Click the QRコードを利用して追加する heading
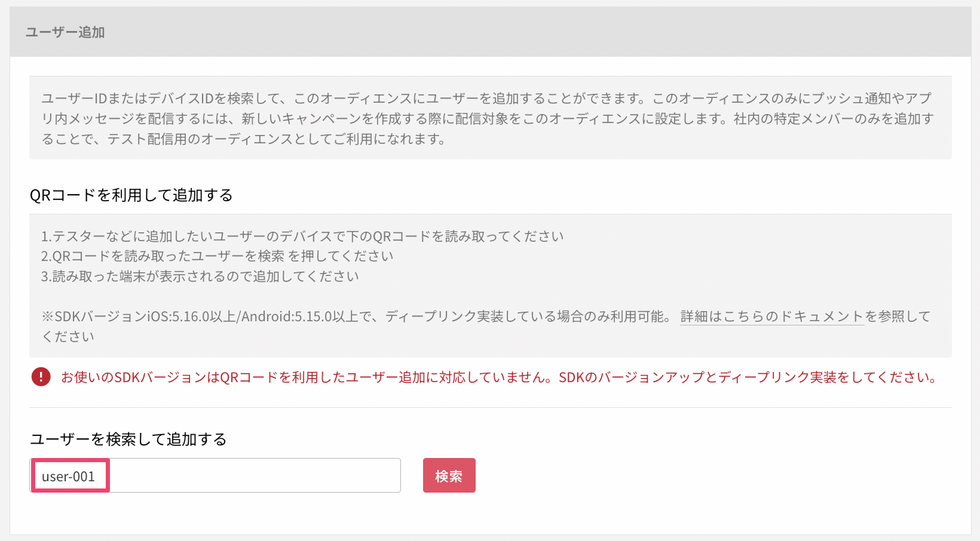980x541 pixels. (131, 195)
